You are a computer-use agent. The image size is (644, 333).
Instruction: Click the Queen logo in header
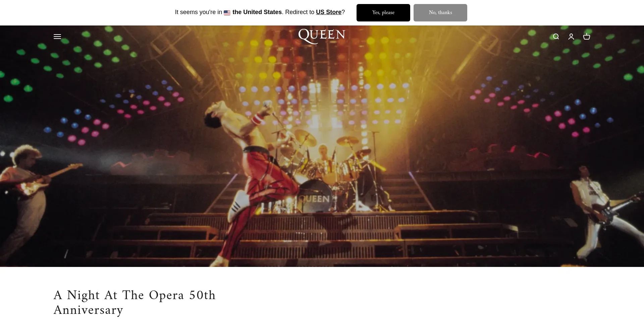click(x=322, y=36)
